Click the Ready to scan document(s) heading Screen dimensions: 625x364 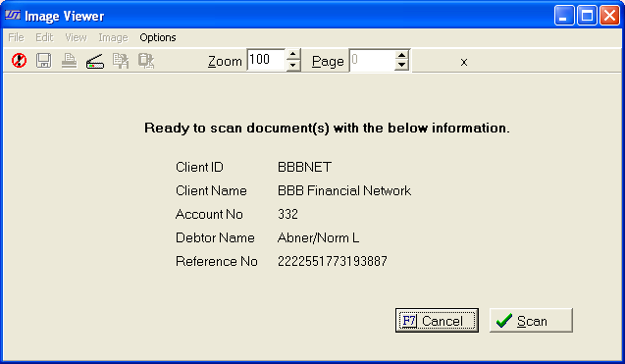[327, 128]
